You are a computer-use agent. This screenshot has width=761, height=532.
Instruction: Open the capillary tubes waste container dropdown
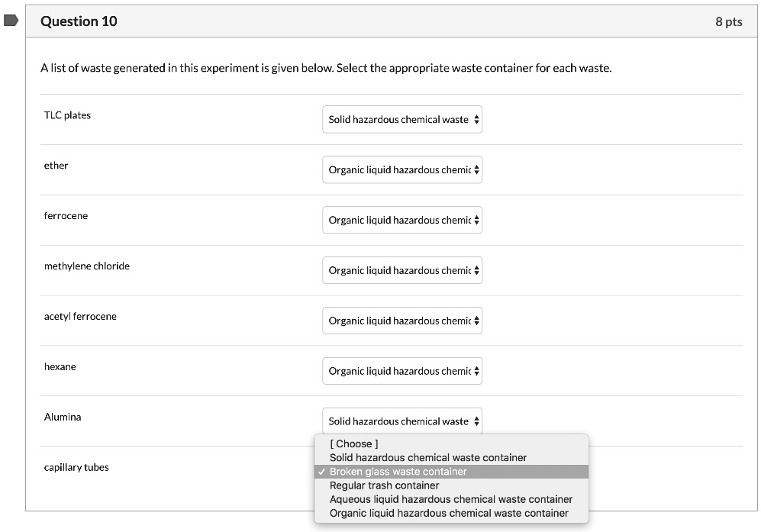(402, 471)
